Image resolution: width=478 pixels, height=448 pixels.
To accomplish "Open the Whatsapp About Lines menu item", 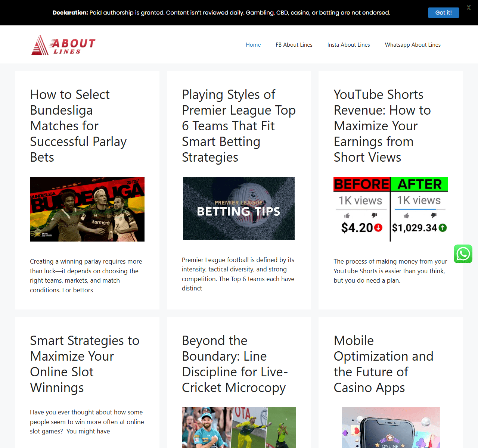I will pyautogui.click(x=413, y=45).
